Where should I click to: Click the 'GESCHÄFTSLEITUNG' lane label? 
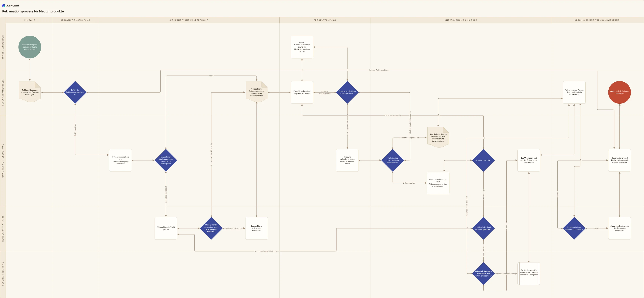click(3, 274)
